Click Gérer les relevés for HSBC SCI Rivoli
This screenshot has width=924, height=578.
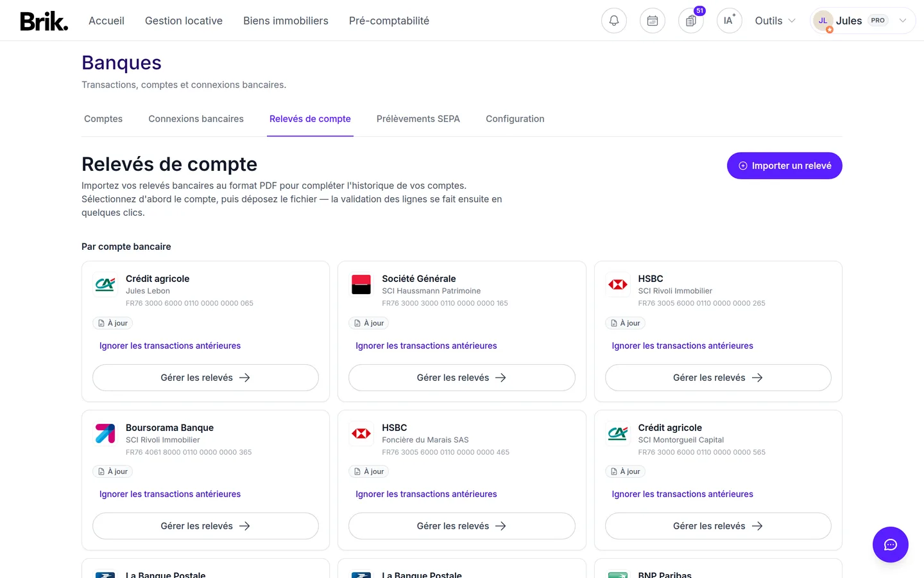tap(718, 378)
